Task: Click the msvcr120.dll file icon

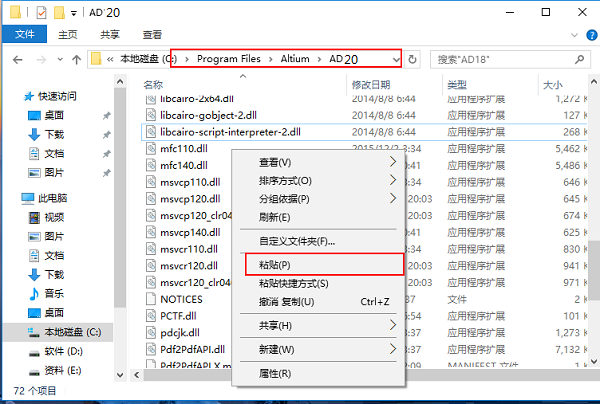Action: coord(151,266)
